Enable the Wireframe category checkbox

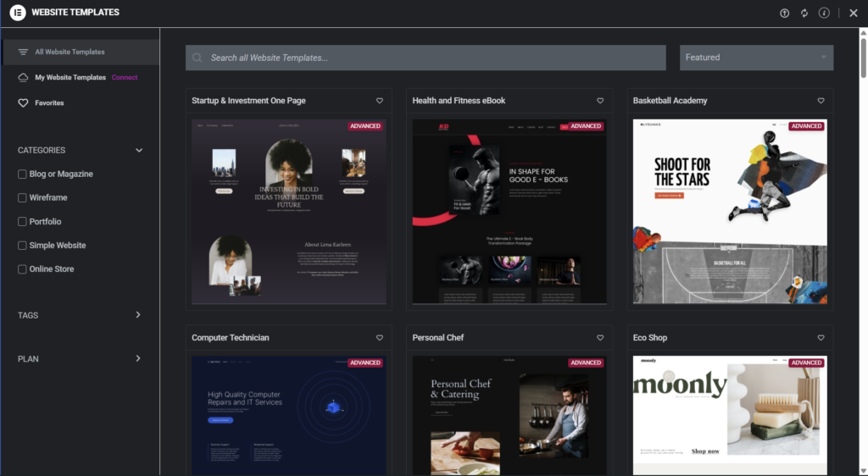(x=23, y=198)
